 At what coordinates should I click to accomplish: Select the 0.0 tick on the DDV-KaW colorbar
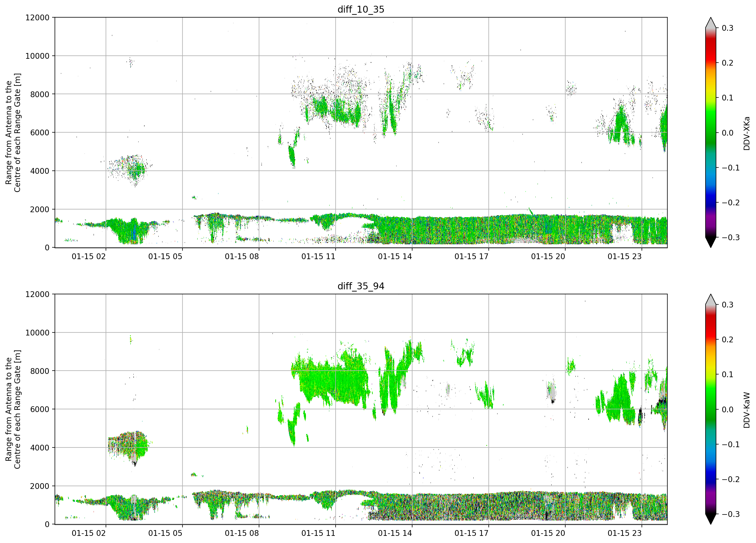pyautogui.click(x=727, y=410)
